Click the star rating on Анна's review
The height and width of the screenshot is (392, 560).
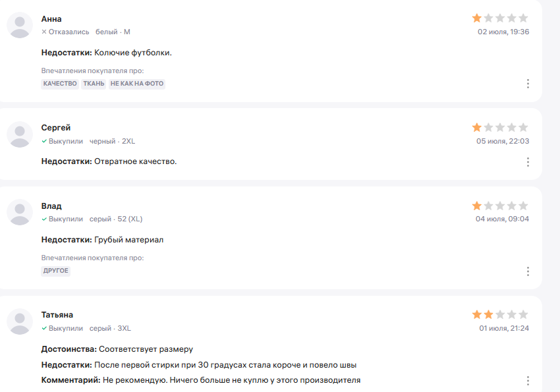click(500, 18)
